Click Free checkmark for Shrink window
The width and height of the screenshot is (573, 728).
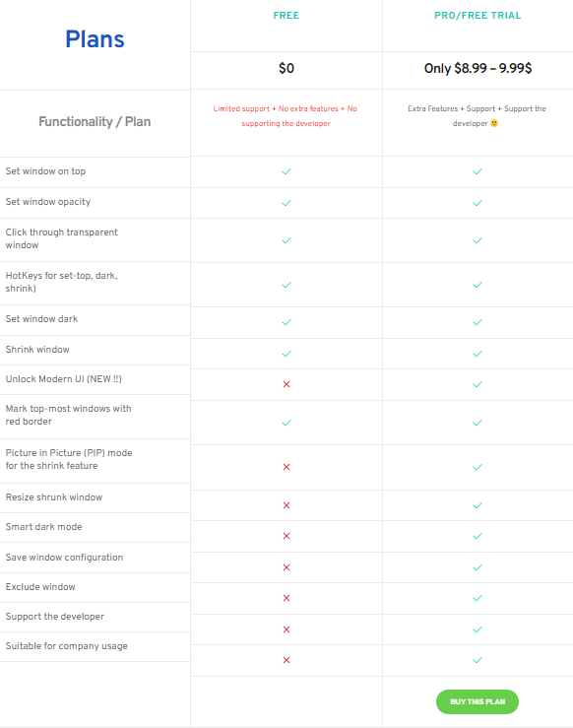pos(286,354)
